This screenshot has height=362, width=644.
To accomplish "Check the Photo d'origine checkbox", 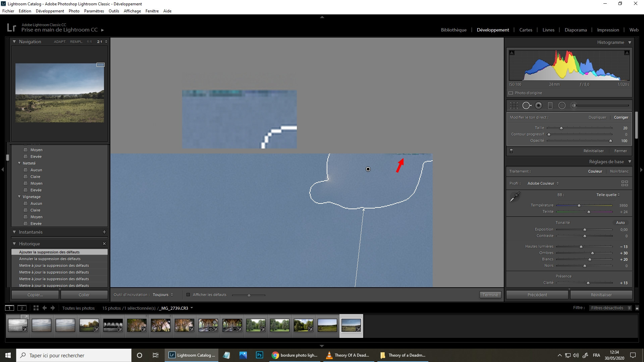I will [511, 93].
